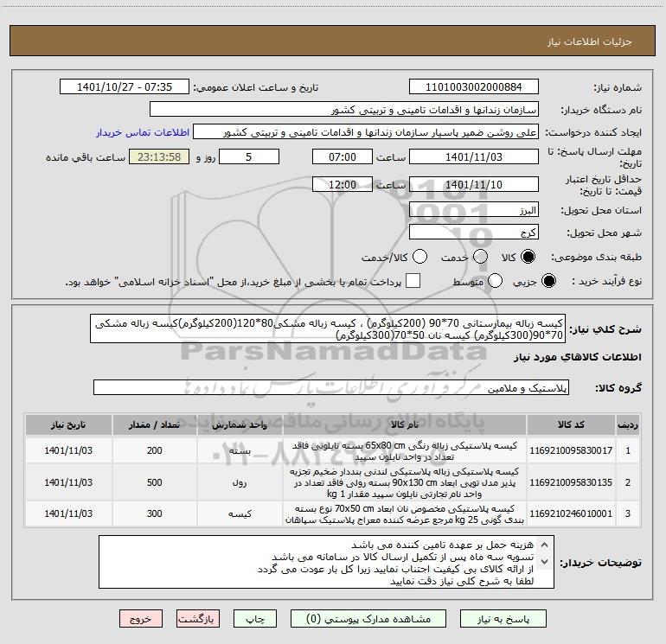Click the واحد شمارش column header

[x=240, y=425]
